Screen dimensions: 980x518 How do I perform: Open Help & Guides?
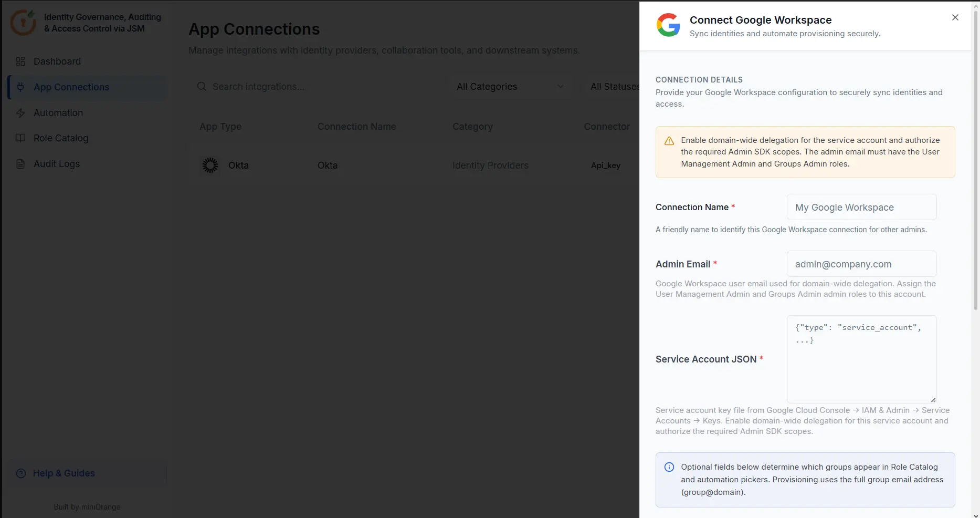88,473
